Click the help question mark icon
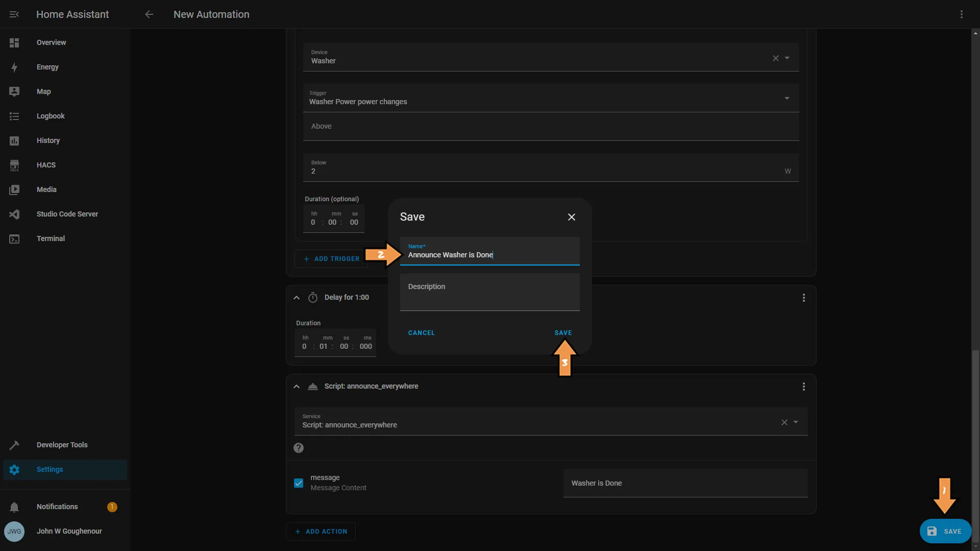The image size is (980, 551). click(x=299, y=448)
